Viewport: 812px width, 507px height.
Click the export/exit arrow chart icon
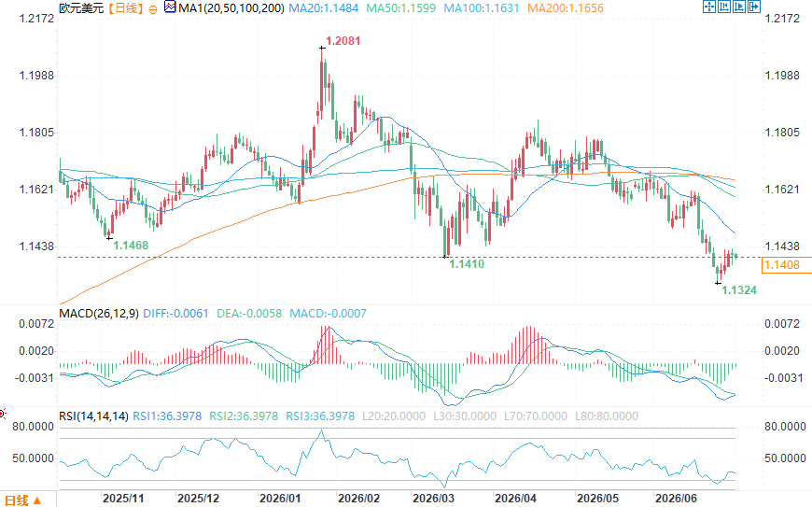754,7
